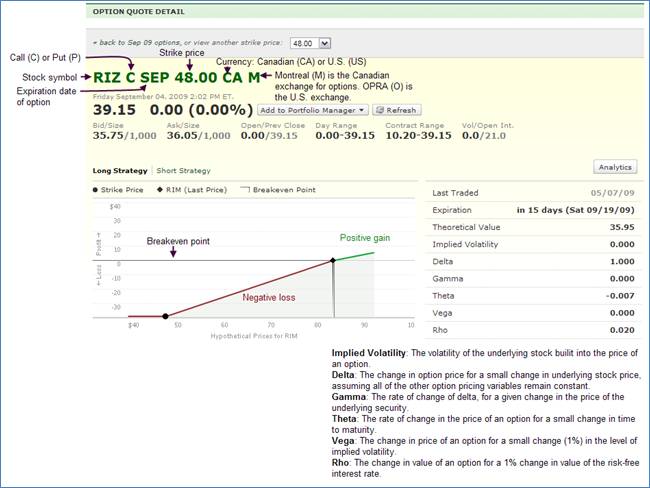Click the Theta value -0.007
Screen dimensions: 650x488
coord(620,296)
